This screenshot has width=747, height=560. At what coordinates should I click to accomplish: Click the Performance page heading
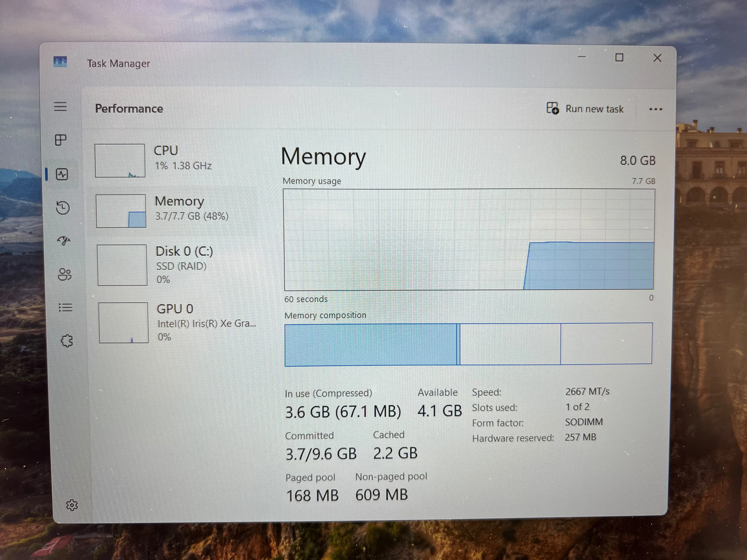[x=129, y=108]
